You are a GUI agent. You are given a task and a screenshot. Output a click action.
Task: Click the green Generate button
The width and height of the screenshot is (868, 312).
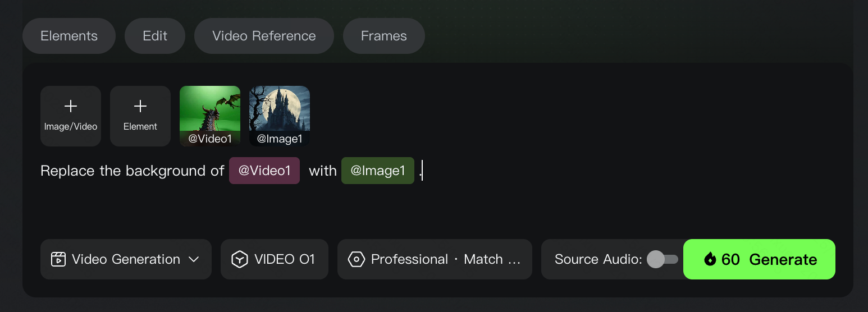click(759, 259)
